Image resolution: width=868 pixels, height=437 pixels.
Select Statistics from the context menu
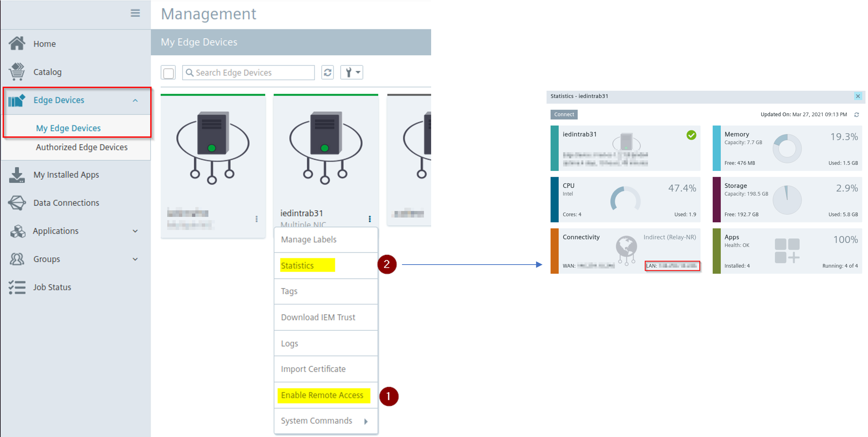click(297, 266)
